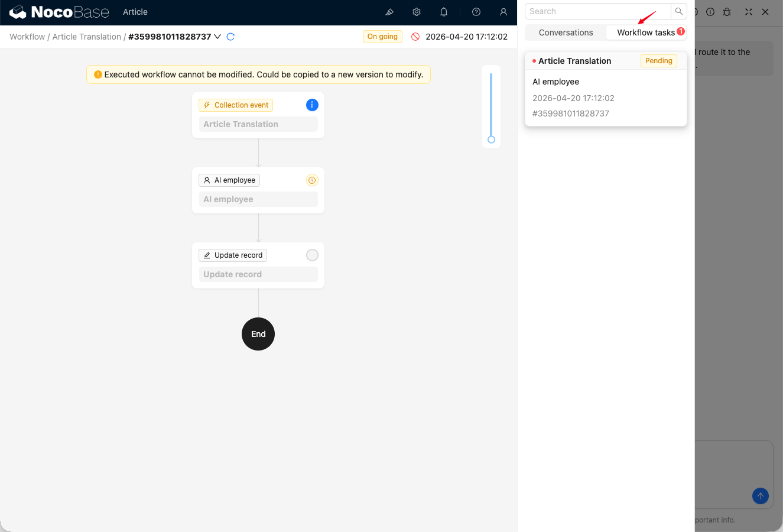Go to Workflow breadcrumb link
783x532 pixels.
pyautogui.click(x=27, y=37)
